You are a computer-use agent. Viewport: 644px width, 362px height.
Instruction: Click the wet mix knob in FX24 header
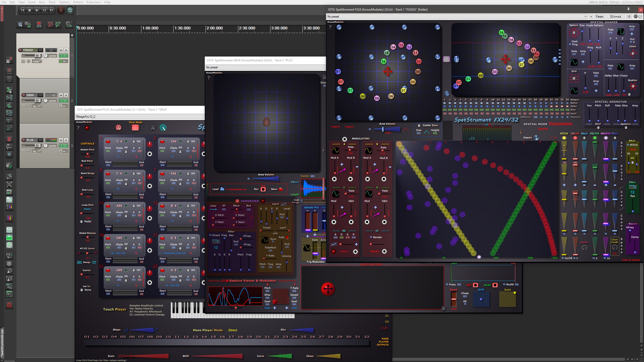click(636, 17)
